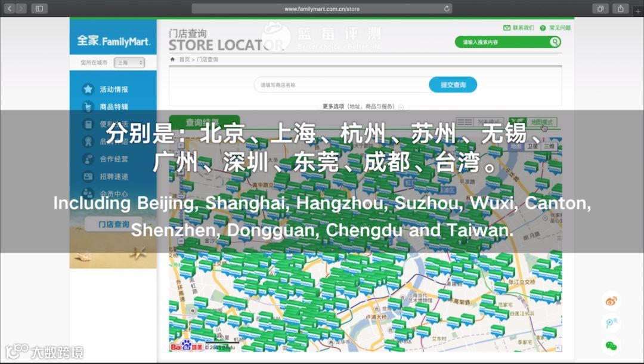Select the 三维 3D map type
Screen dimensions: 644x364
549,146
